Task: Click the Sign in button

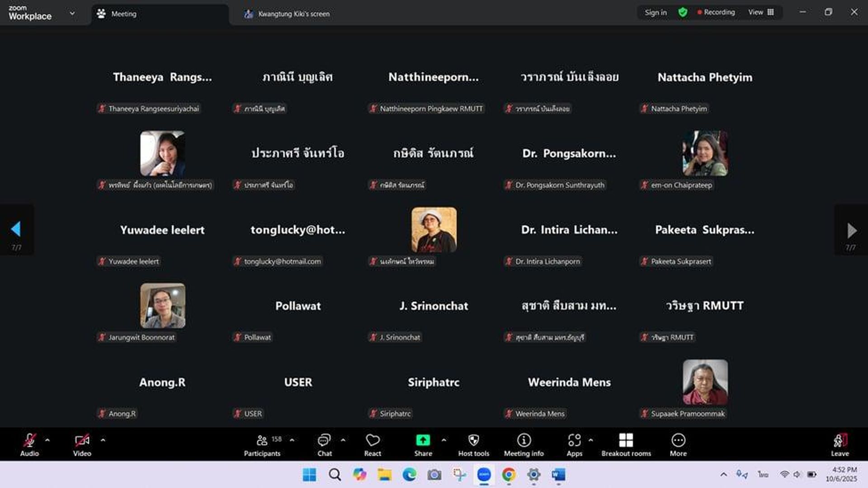Action: click(656, 13)
